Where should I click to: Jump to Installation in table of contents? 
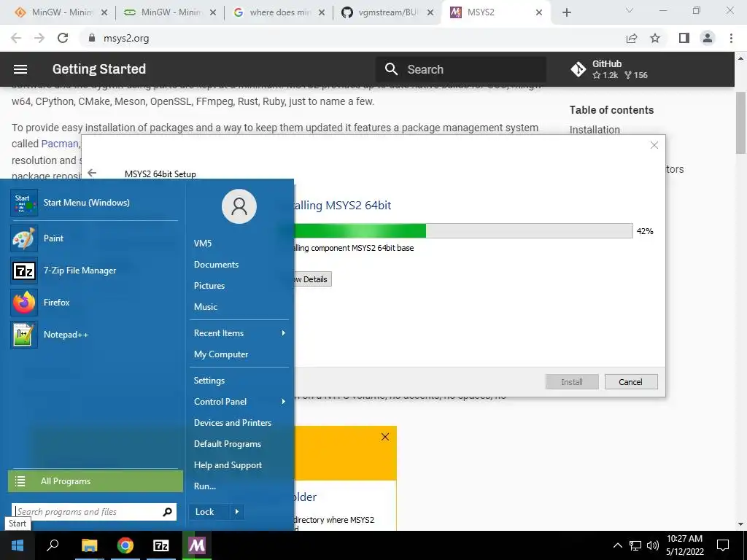(x=595, y=130)
